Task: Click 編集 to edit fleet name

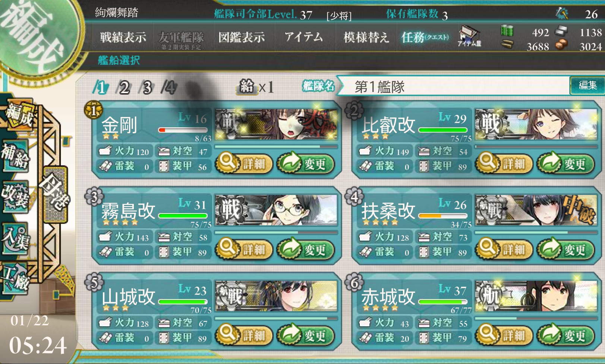Action: 587,86
